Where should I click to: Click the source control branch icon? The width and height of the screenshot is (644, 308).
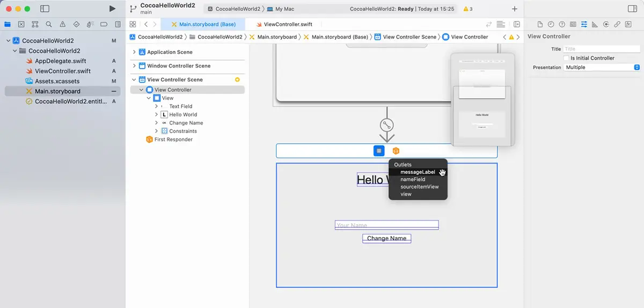pyautogui.click(x=133, y=9)
